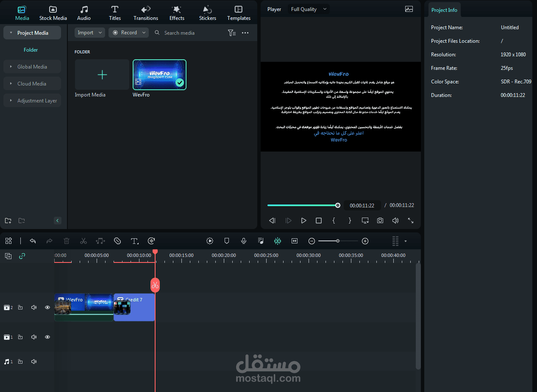The height and width of the screenshot is (392, 537).
Task: Delete selected clip with trash icon
Action: (67, 241)
